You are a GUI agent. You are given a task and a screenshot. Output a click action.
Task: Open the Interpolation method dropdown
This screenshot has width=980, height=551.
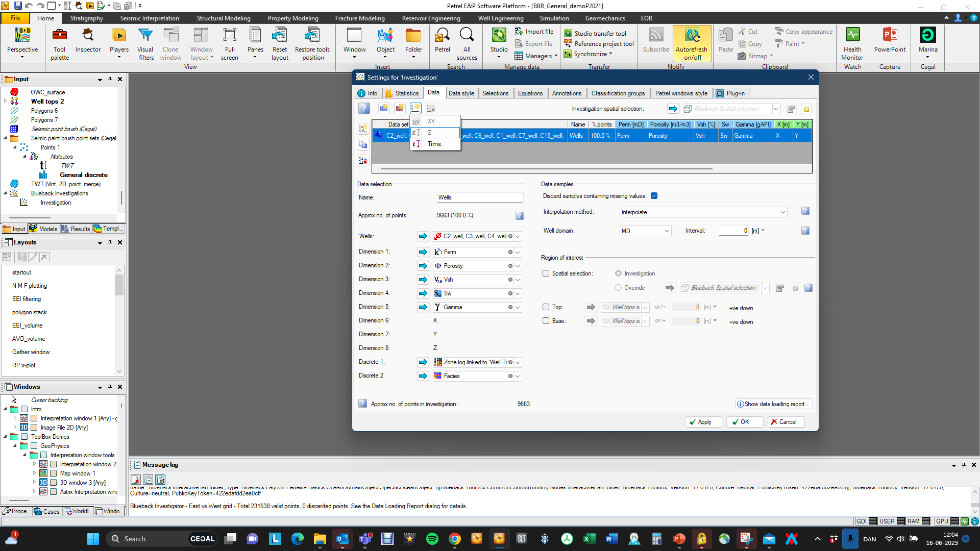[x=703, y=212]
